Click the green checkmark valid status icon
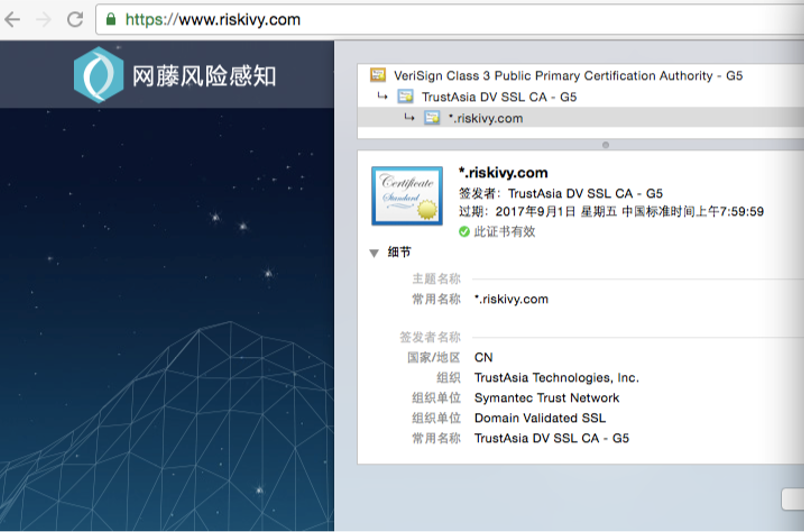Viewport: 804px width, 532px height. pos(464,231)
